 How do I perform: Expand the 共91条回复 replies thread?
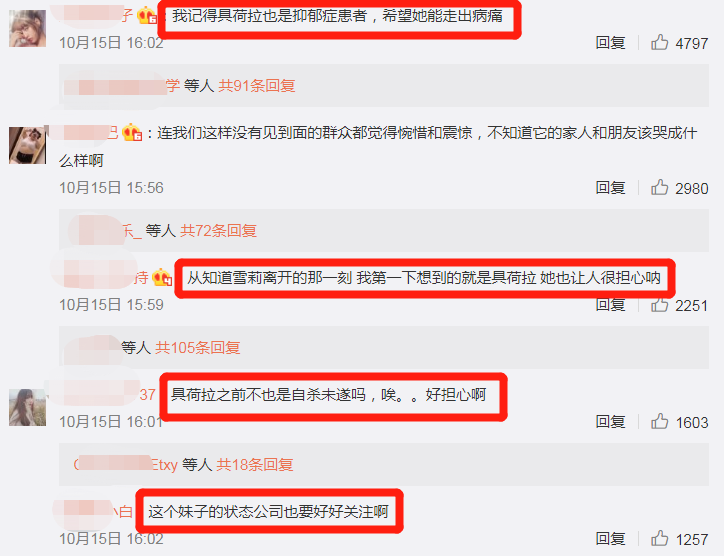click(x=257, y=85)
